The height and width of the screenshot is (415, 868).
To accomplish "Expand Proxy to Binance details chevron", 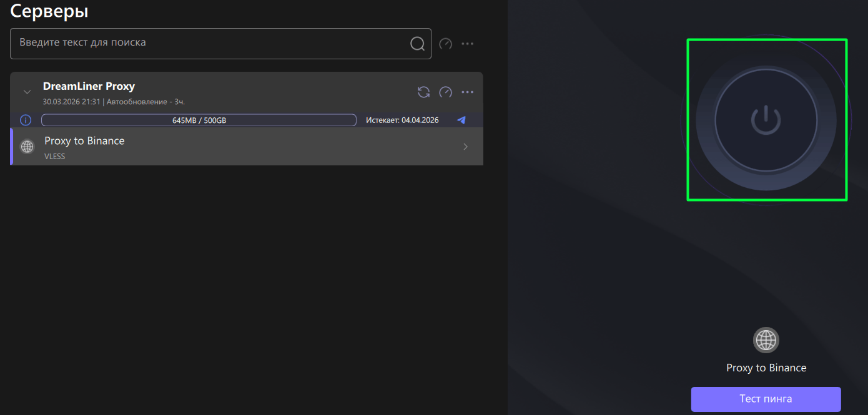I will (465, 147).
